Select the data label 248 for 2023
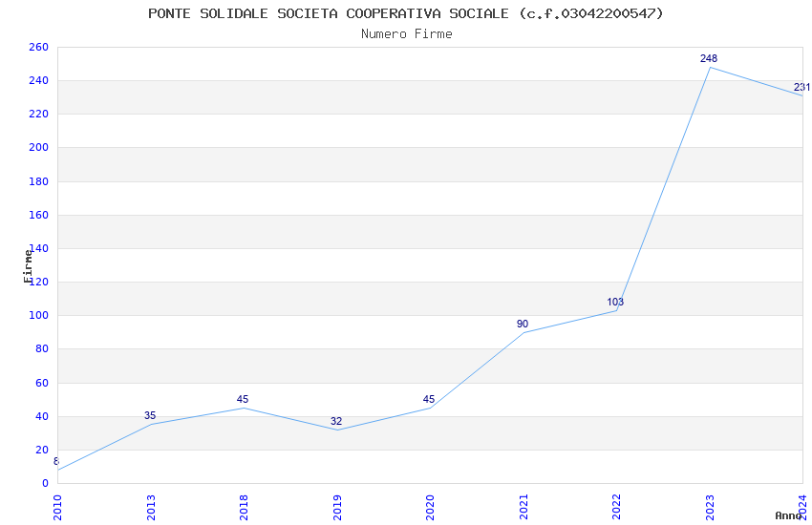This screenshot has height=525, width=812. (709, 58)
